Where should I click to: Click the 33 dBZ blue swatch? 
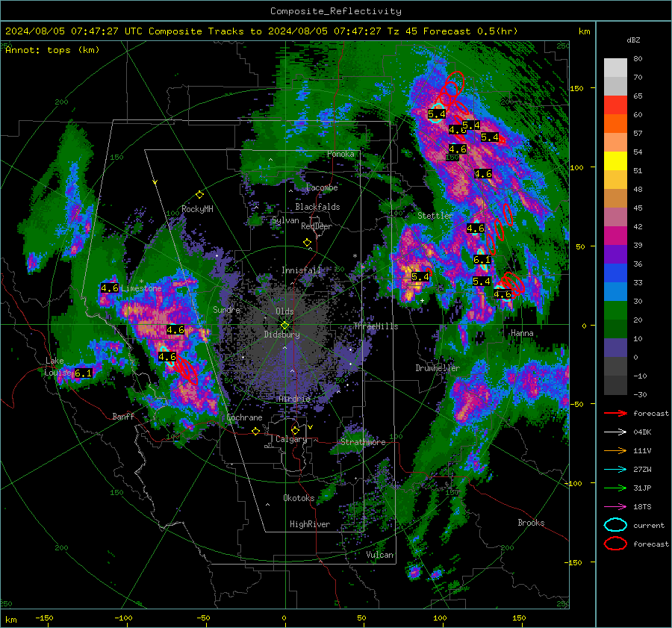tap(615, 291)
